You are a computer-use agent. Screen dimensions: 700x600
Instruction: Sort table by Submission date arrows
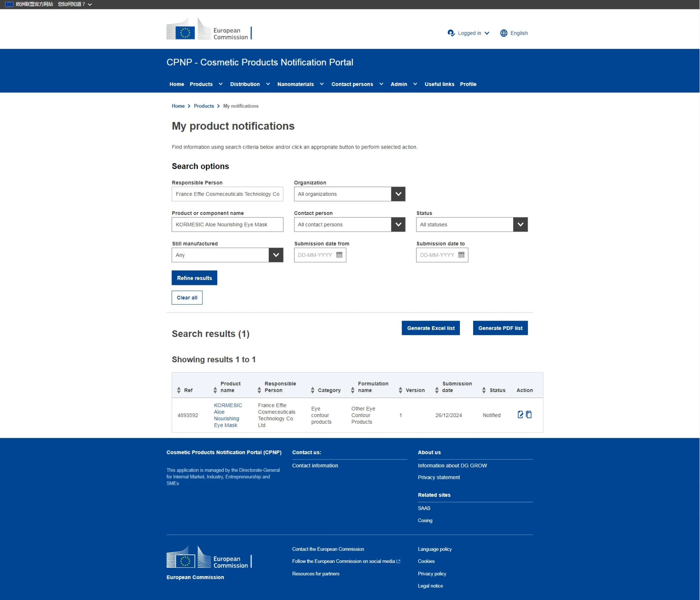(436, 390)
